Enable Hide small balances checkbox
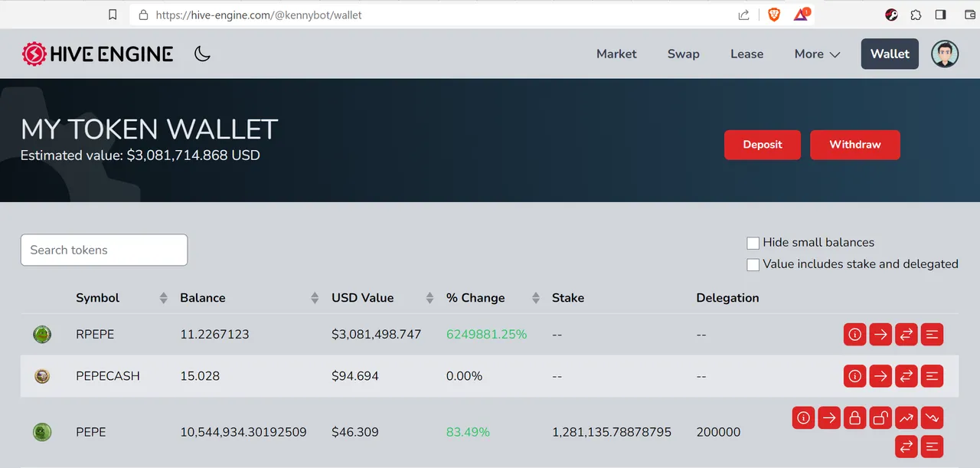This screenshot has height=468, width=980. point(753,243)
